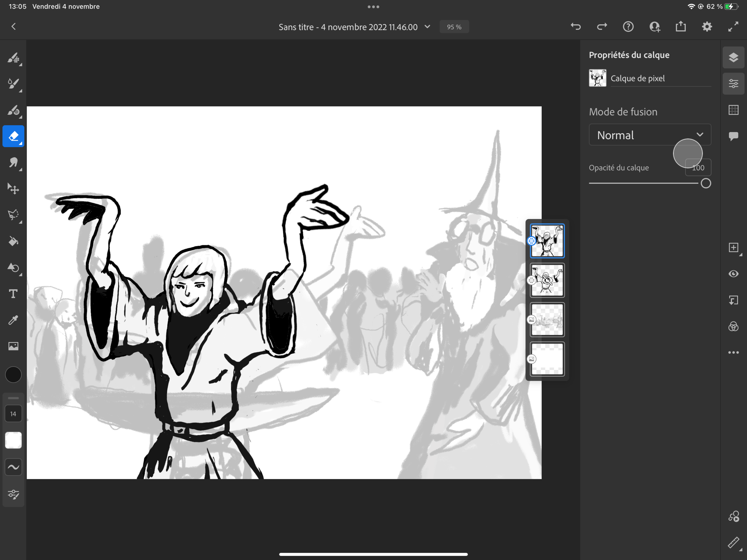This screenshot has height=560, width=747.
Task: Select the Eraser tool
Action: pyautogui.click(x=13, y=136)
